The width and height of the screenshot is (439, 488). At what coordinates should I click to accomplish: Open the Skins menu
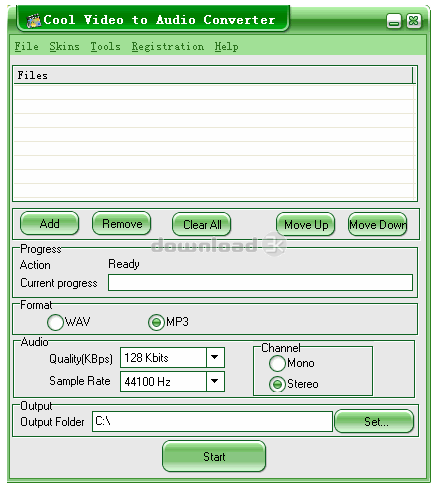tap(64, 47)
